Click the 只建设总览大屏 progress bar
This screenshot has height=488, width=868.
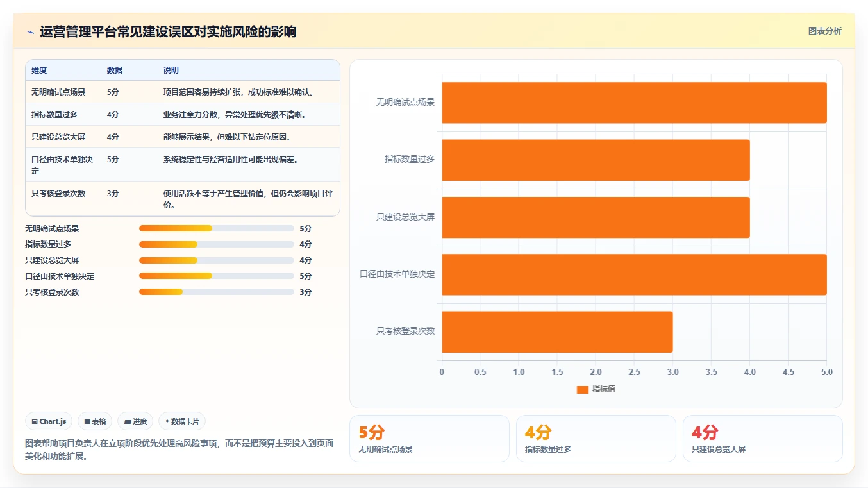(216, 260)
